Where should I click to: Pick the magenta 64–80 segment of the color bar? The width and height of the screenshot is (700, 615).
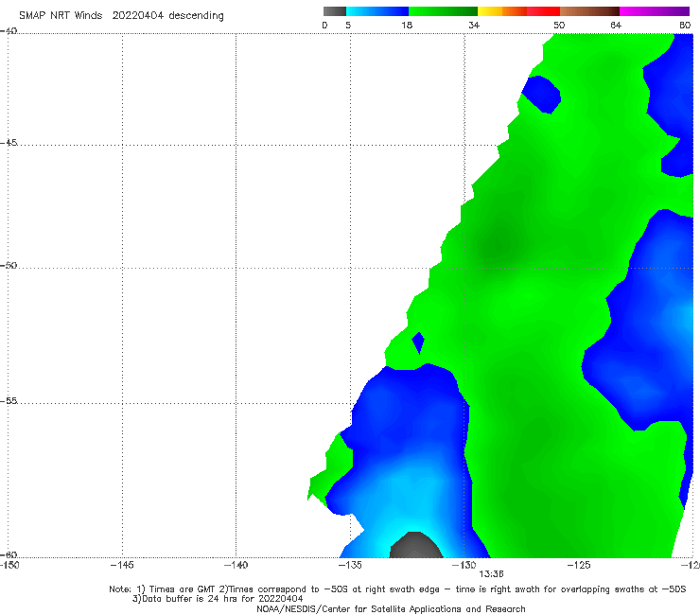click(x=655, y=11)
